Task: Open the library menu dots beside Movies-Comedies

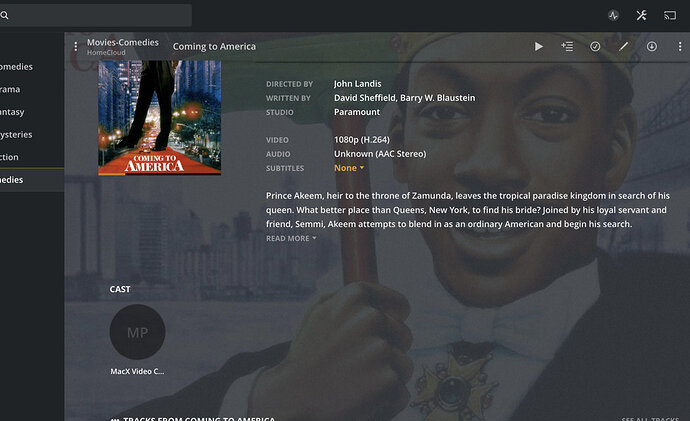Action: tap(76, 46)
